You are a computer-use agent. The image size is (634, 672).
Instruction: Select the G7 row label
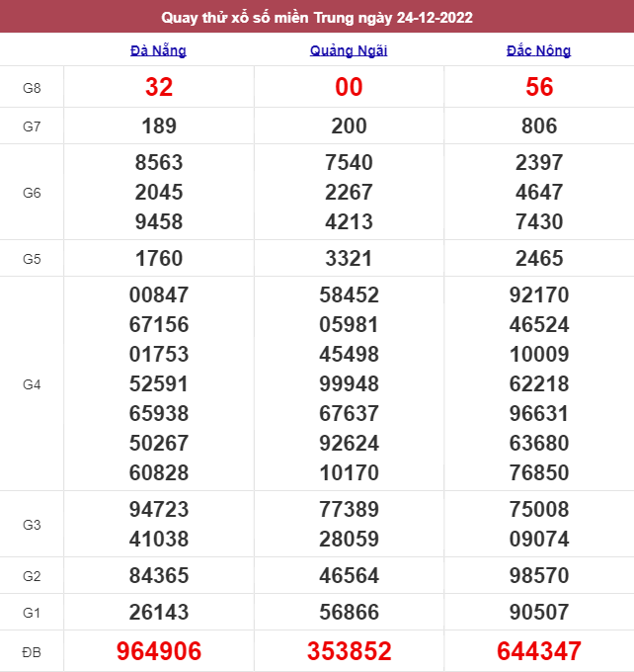[x=32, y=126]
